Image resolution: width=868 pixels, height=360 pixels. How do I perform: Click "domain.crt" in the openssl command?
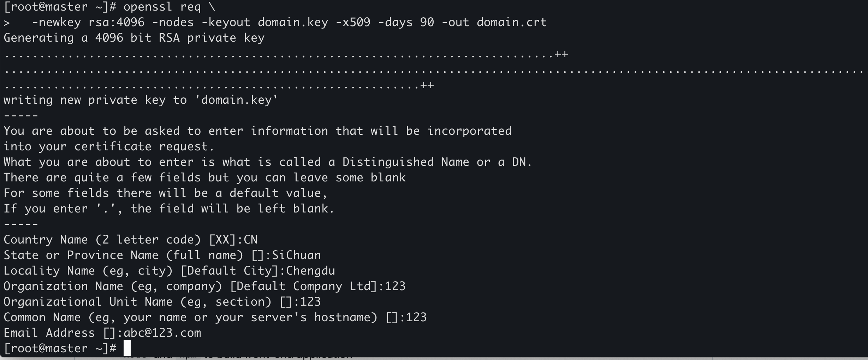(x=512, y=22)
